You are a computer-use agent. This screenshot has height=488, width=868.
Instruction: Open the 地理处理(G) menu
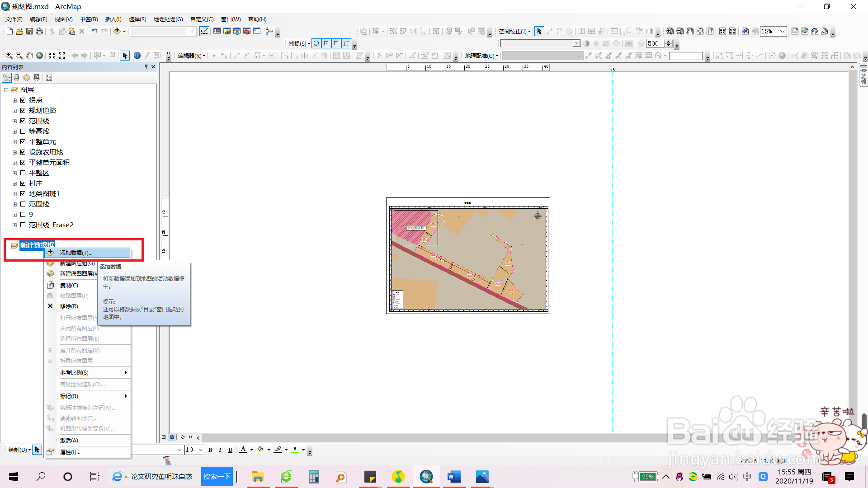coord(168,19)
